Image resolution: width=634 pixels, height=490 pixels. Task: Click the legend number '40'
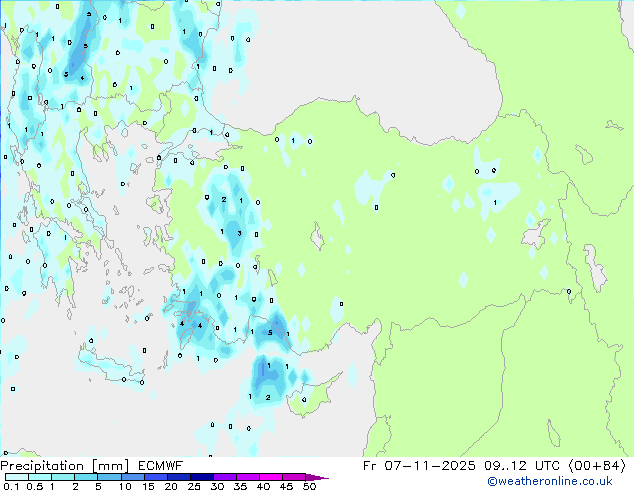(x=263, y=486)
